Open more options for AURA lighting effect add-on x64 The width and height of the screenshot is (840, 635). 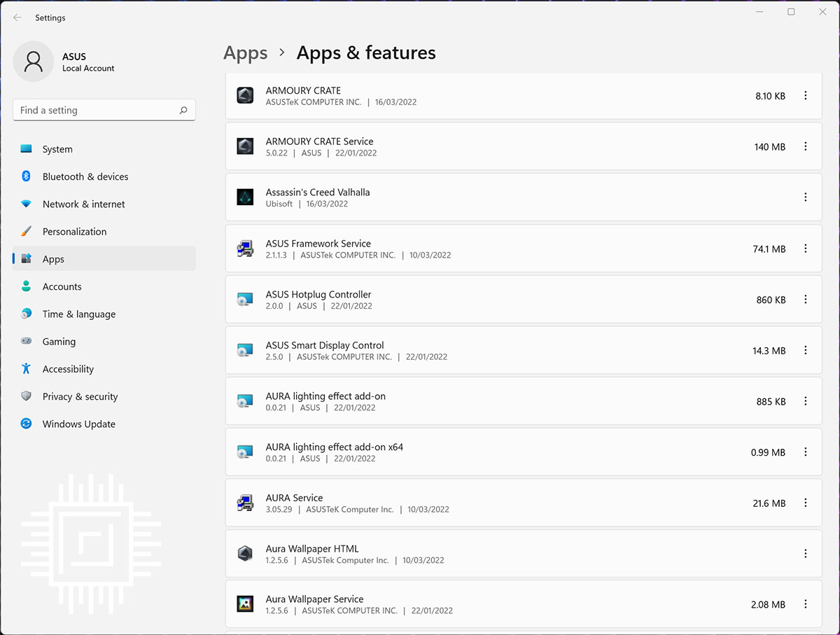806,452
